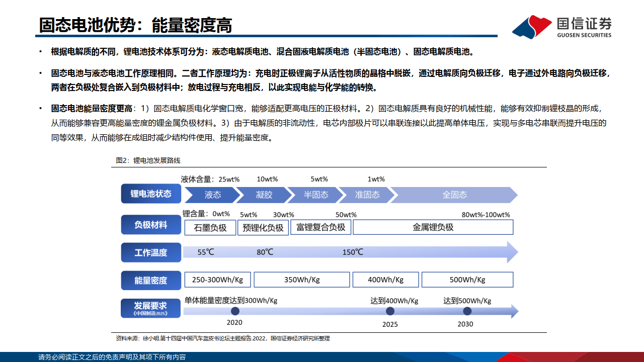Select the 液态 chevron stage
Image resolution: width=644 pixels, height=362 pixels.
pyautogui.click(x=211, y=195)
